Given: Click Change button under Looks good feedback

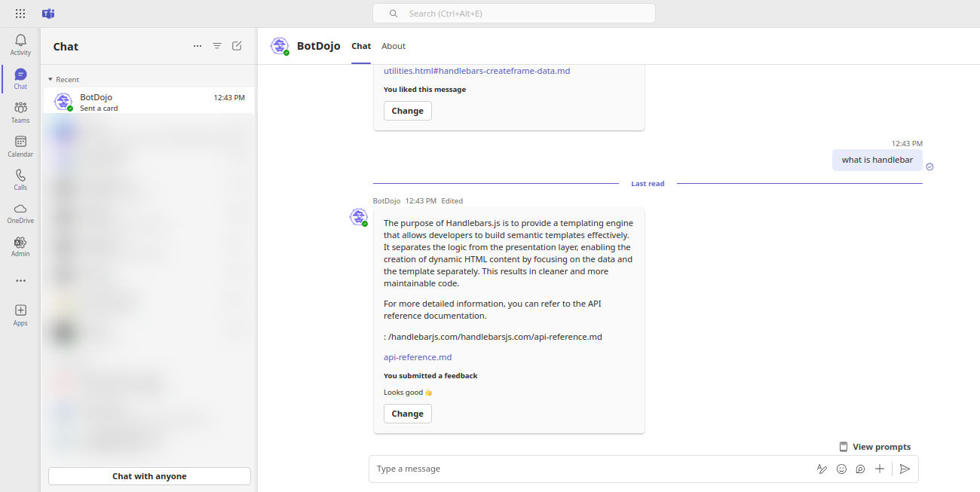Looking at the screenshot, I should 408,414.
